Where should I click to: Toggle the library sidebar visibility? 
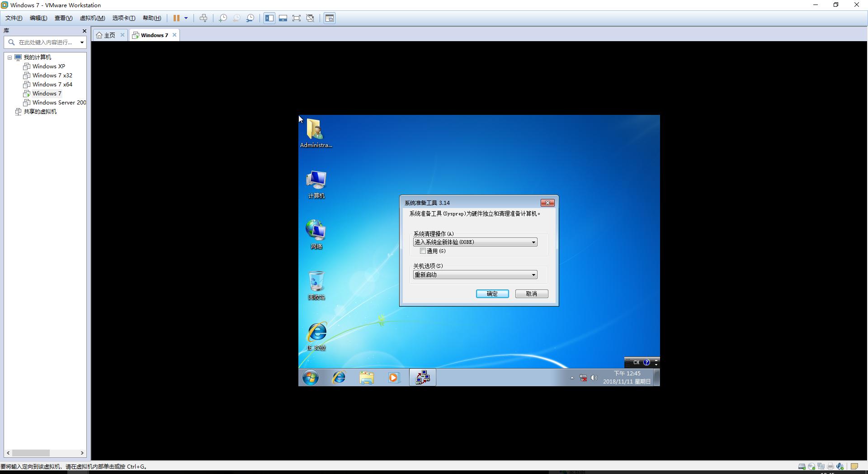[269, 18]
